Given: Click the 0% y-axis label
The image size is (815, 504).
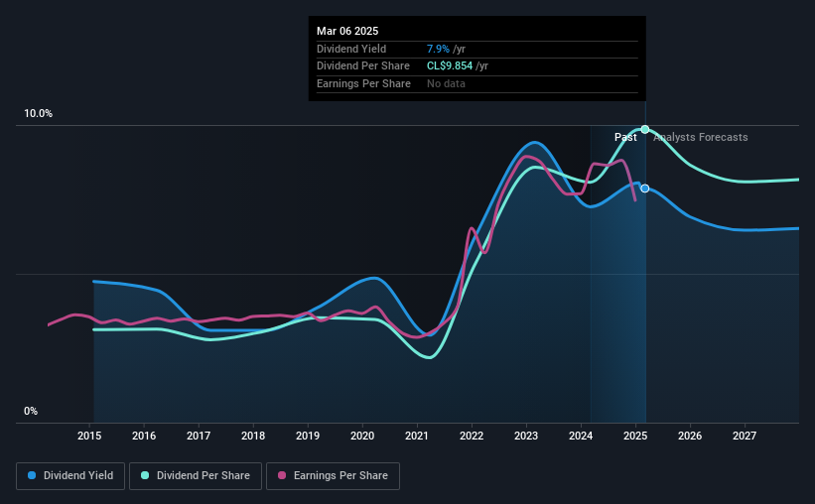Looking at the screenshot, I should click(x=31, y=411).
